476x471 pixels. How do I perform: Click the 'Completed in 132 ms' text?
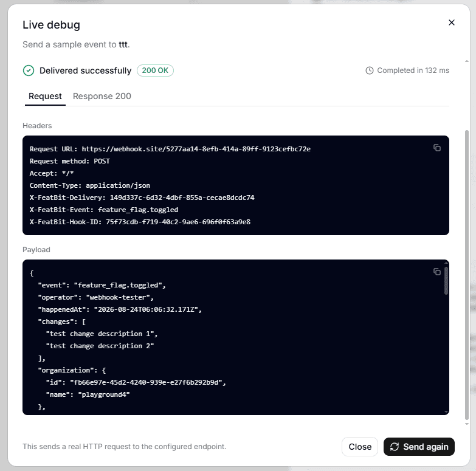click(x=413, y=70)
